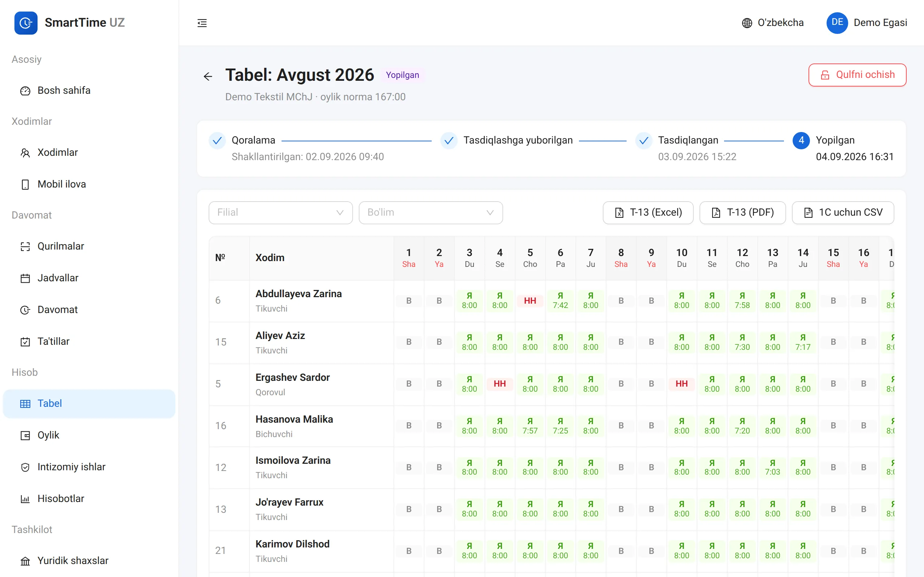924x577 pixels.
Task: Click the SmartTime UZ clock logo
Action: click(x=26, y=23)
